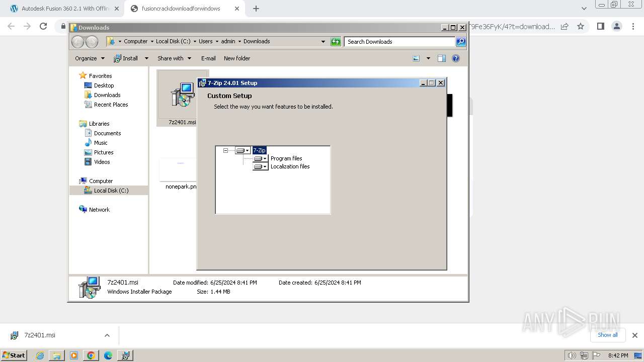Open the Install options arrow

point(146,58)
